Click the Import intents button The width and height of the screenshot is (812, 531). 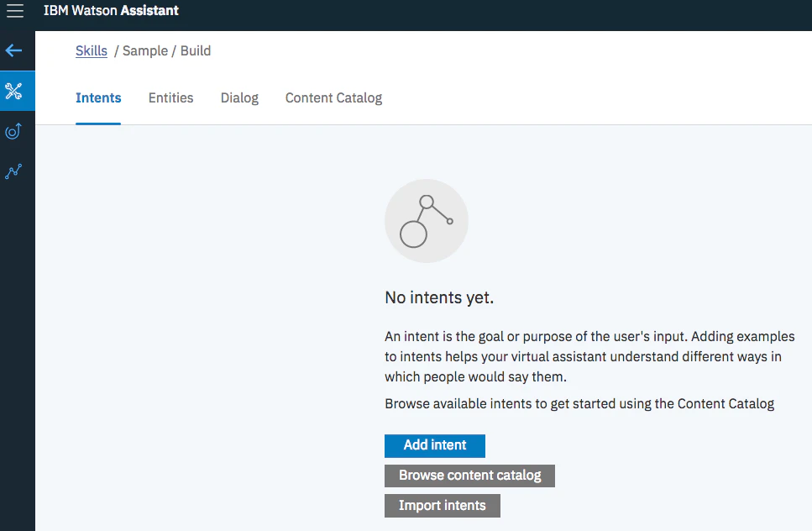(x=443, y=506)
